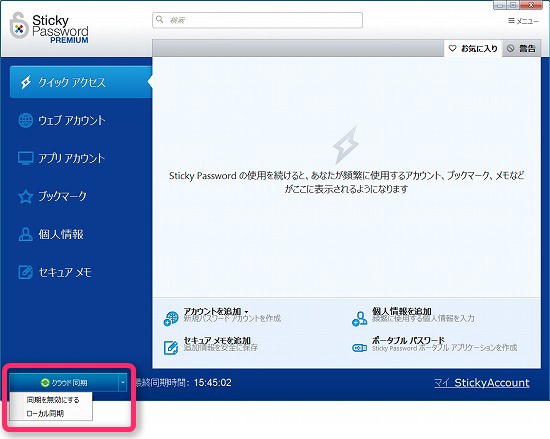Click the heart favorites icon
The width and height of the screenshot is (550, 439).
click(x=452, y=48)
